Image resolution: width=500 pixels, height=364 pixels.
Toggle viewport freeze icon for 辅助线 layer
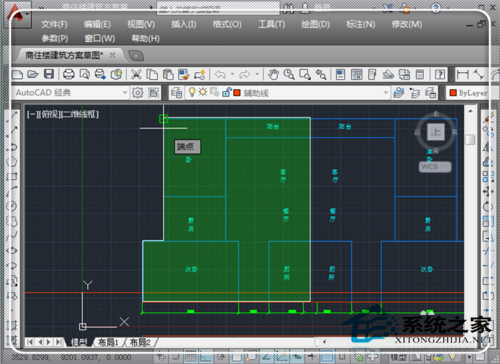(x=214, y=92)
